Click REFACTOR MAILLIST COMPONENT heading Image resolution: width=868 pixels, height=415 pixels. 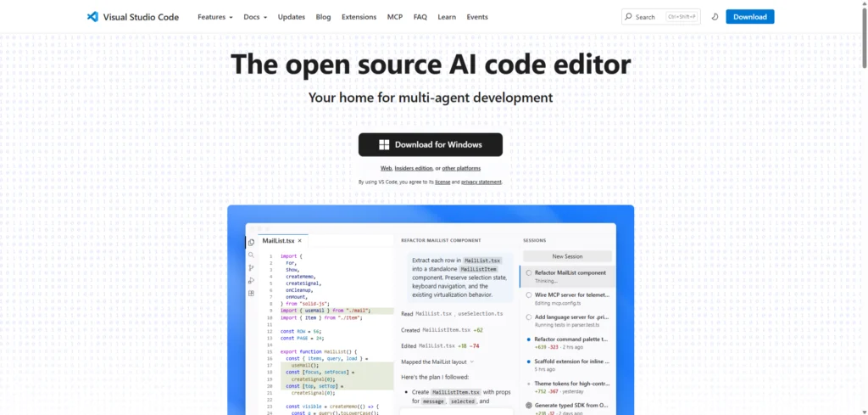coord(441,240)
